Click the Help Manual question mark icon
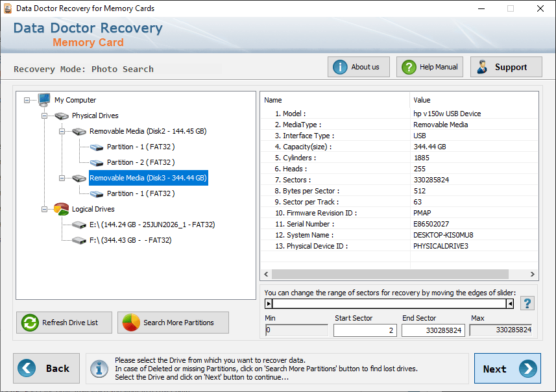This screenshot has width=556, height=392. tap(409, 67)
